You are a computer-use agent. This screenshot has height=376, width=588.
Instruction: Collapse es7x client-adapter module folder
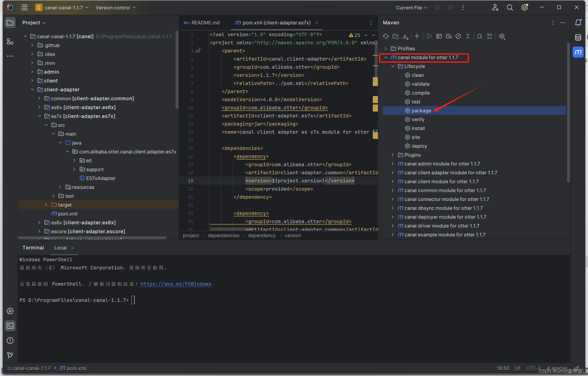click(x=39, y=116)
